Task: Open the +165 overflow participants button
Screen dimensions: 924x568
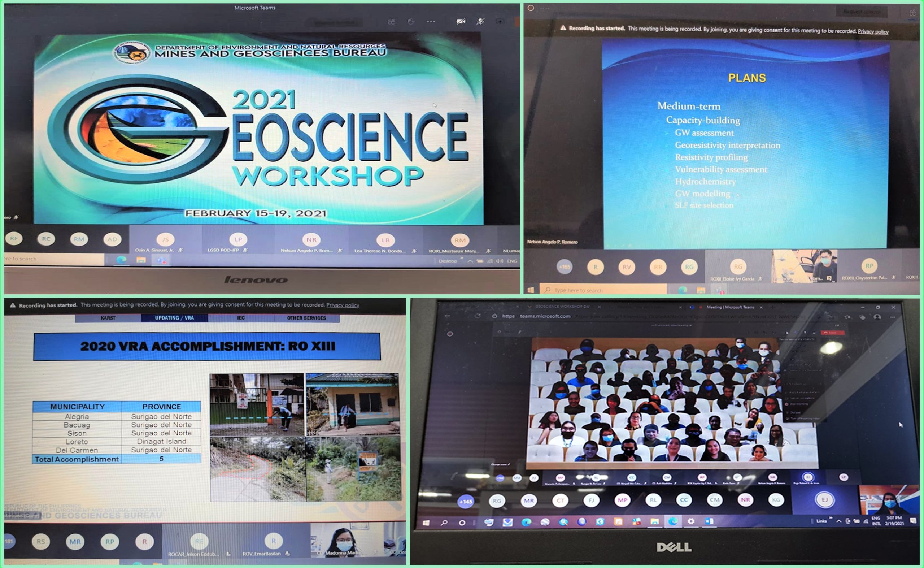Action: [564, 267]
